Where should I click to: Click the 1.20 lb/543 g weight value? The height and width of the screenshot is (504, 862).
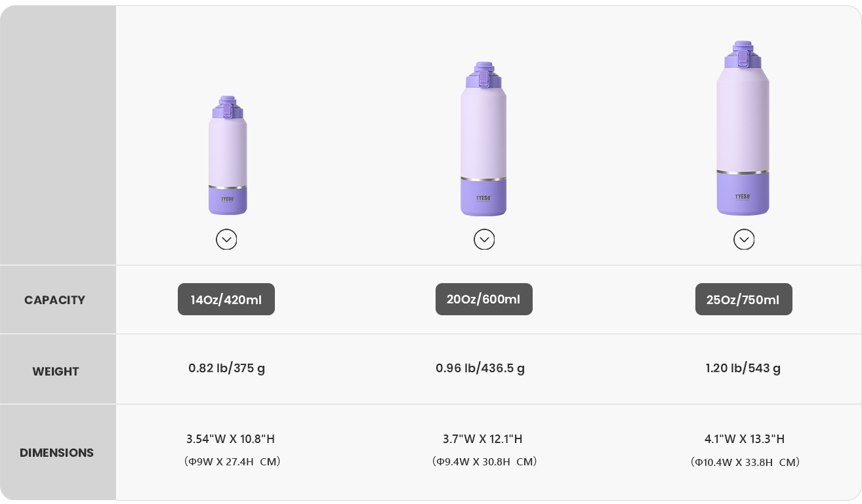(743, 368)
